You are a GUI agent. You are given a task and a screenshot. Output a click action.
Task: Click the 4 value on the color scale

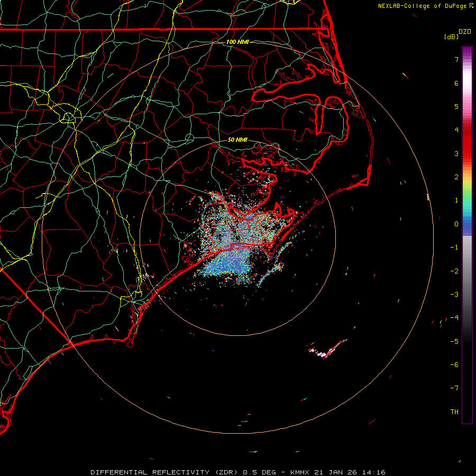[456, 130]
